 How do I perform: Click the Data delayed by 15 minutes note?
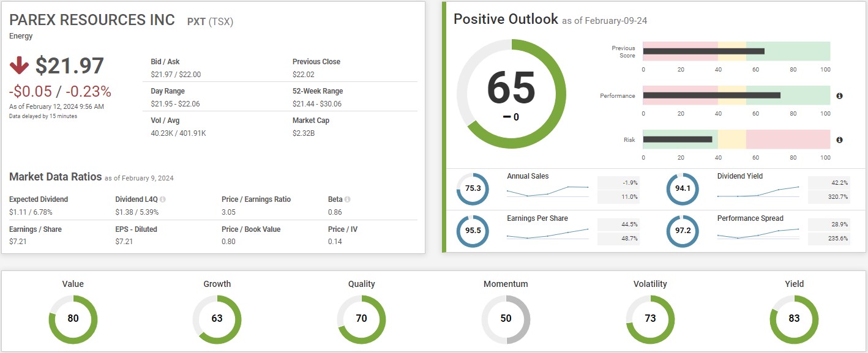click(x=43, y=116)
